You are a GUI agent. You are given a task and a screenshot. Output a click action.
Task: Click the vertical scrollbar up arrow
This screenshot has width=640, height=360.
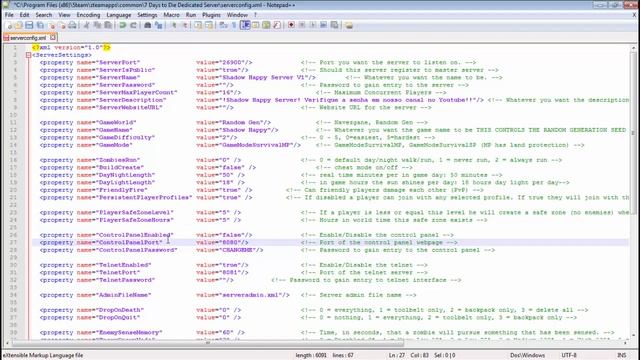[633, 48]
